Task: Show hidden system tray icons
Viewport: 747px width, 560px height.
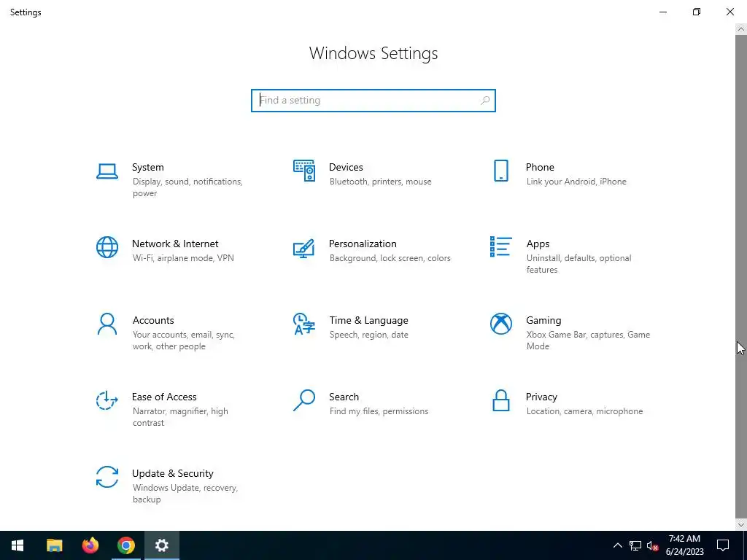Action: click(x=617, y=545)
